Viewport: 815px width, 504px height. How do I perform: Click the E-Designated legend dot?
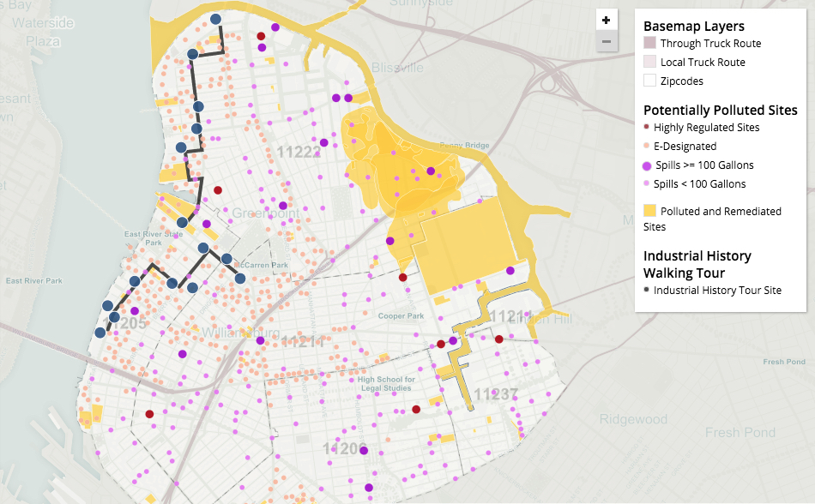(x=646, y=146)
